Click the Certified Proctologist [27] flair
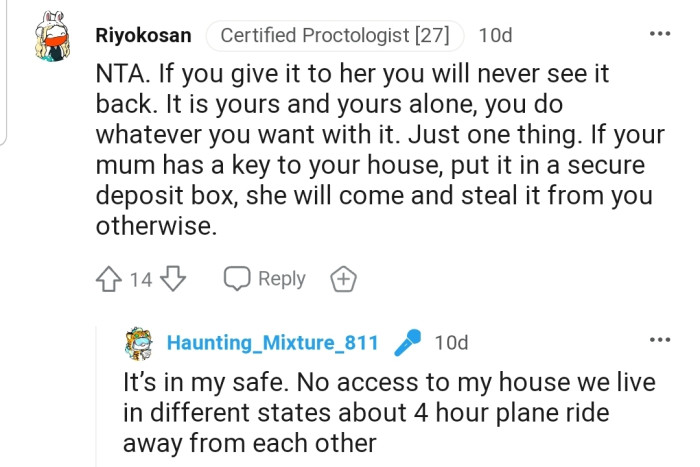Screen dimensions: 700x467 pos(335,36)
